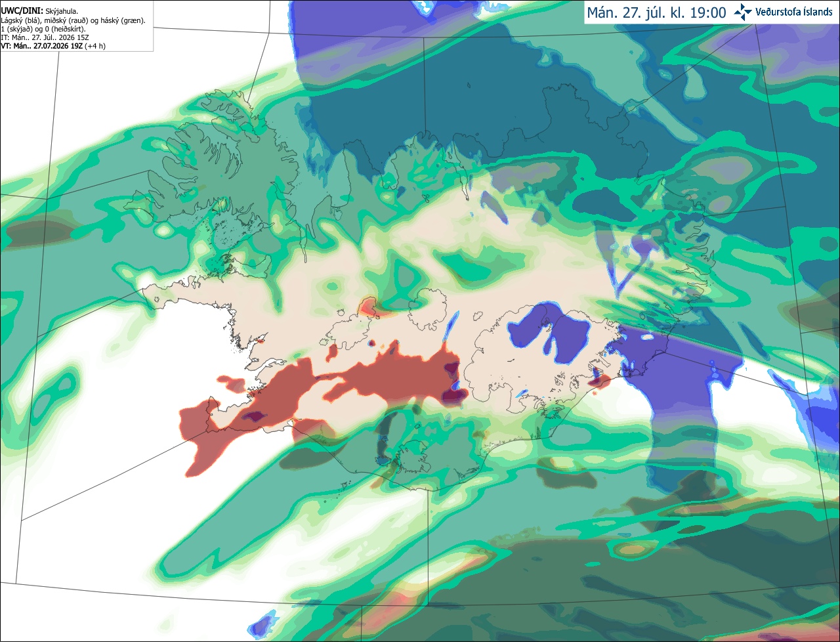The height and width of the screenshot is (642, 840).
Task: Click the IT initial time line in legend
Action: [45, 37]
